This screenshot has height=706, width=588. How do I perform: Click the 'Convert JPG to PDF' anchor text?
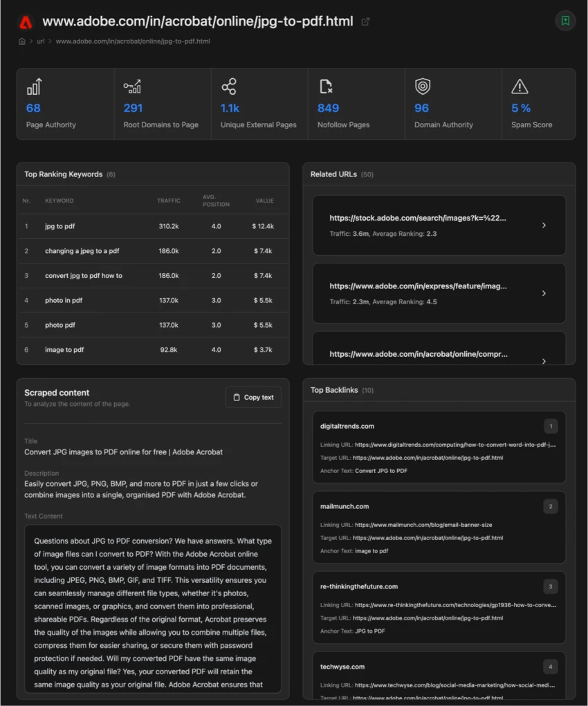tap(380, 471)
